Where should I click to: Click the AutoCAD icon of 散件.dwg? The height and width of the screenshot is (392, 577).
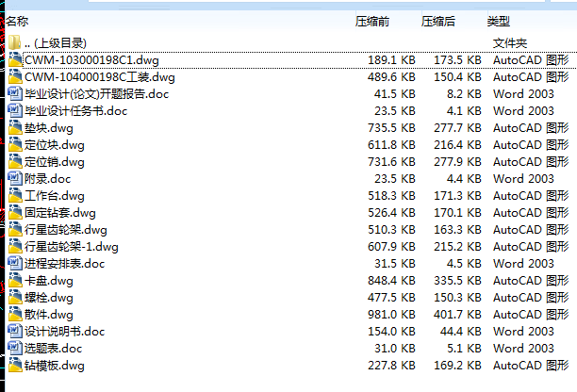[x=15, y=314]
